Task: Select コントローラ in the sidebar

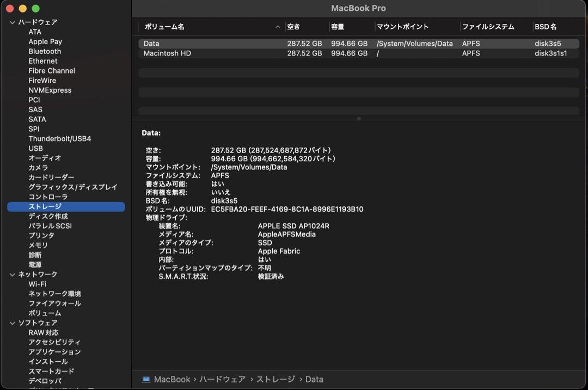Action: (48, 197)
